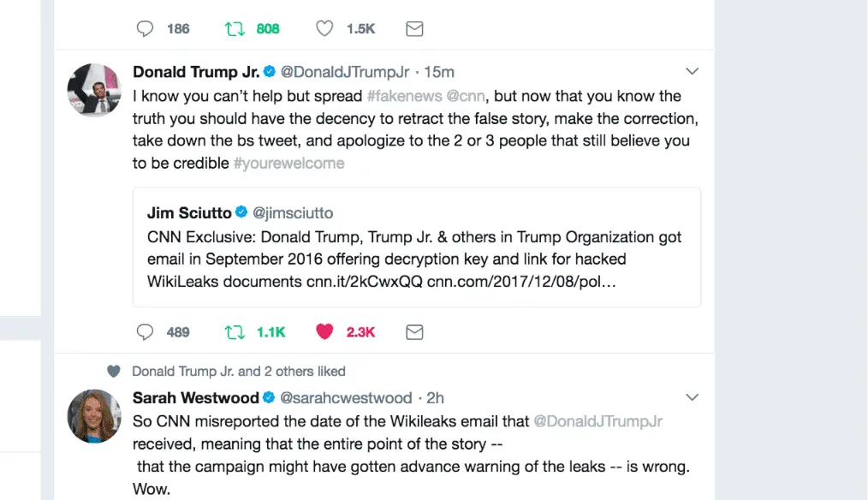Screen dimensions: 868x500
Task: Open Donald Trump Jr.'s profile picture
Action: pyautogui.click(x=93, y=89)
